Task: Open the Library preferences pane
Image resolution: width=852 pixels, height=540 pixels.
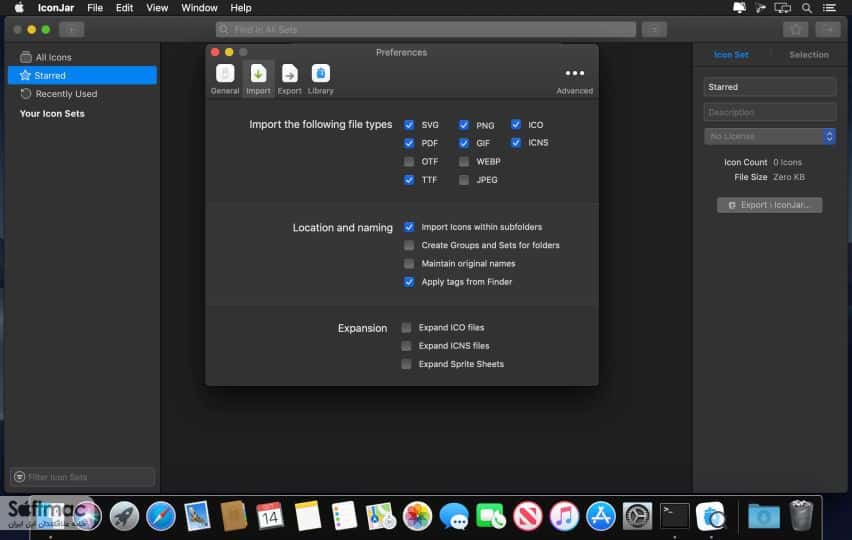Action: point(321,79)
